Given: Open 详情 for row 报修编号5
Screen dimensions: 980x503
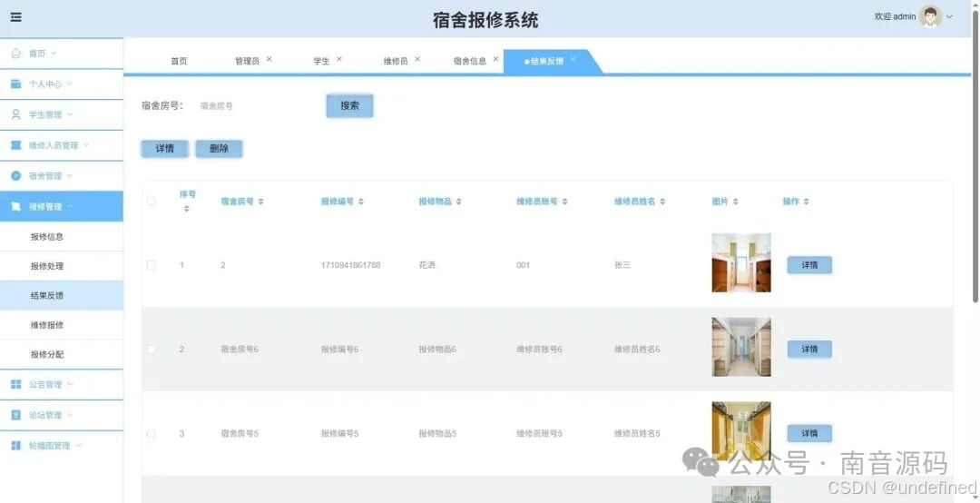Looking at the screenshot, I should [809, 433].
